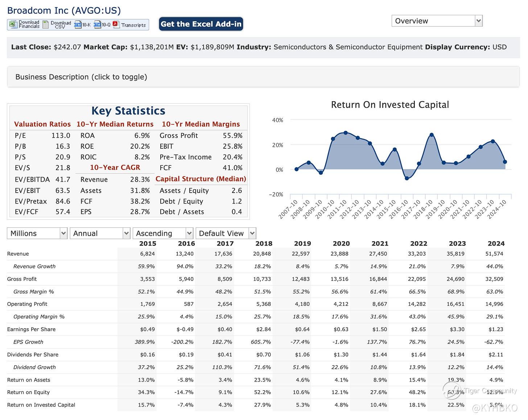Click the 10-Yr Median Returns header
Image resolution: width=528 pixels, height=420 pixels.
pyautogui.click(x=115, y=124)
